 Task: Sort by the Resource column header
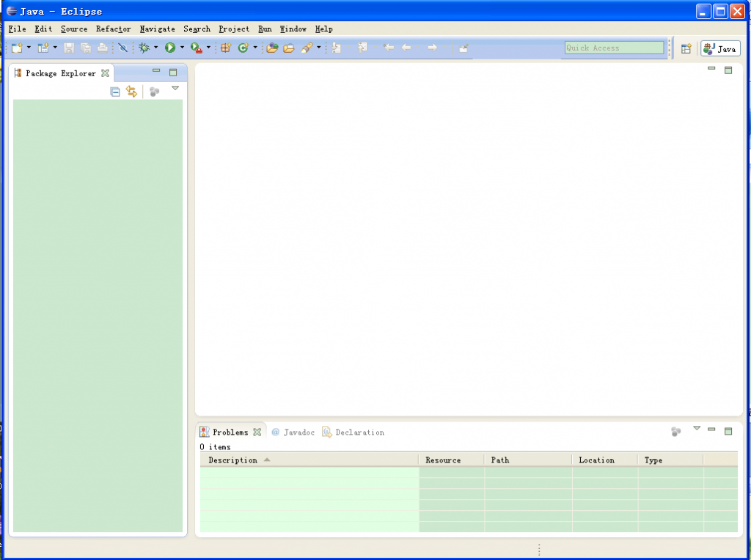point(451,460)
